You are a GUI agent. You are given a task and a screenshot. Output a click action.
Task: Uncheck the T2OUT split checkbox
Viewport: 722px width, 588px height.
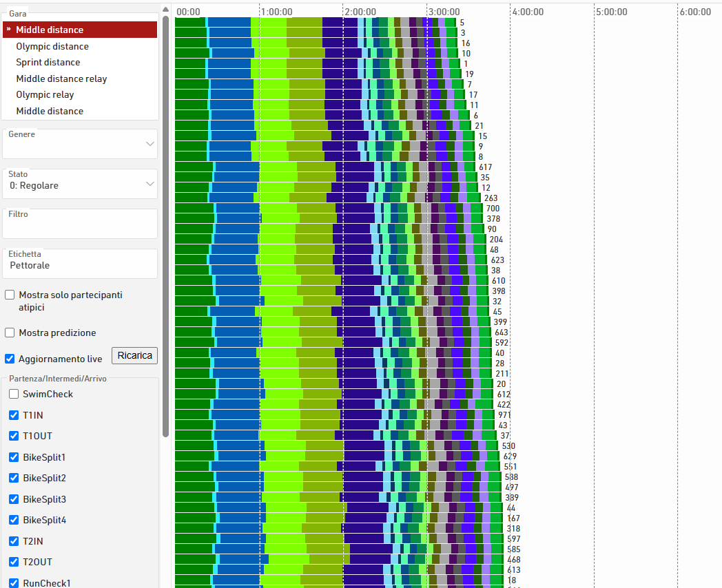(14, 562)
